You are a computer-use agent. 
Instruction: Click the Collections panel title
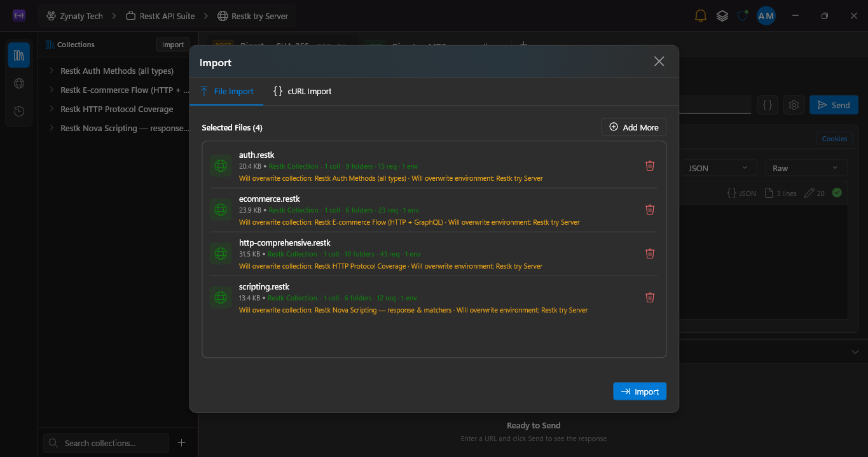coord(76,45)
